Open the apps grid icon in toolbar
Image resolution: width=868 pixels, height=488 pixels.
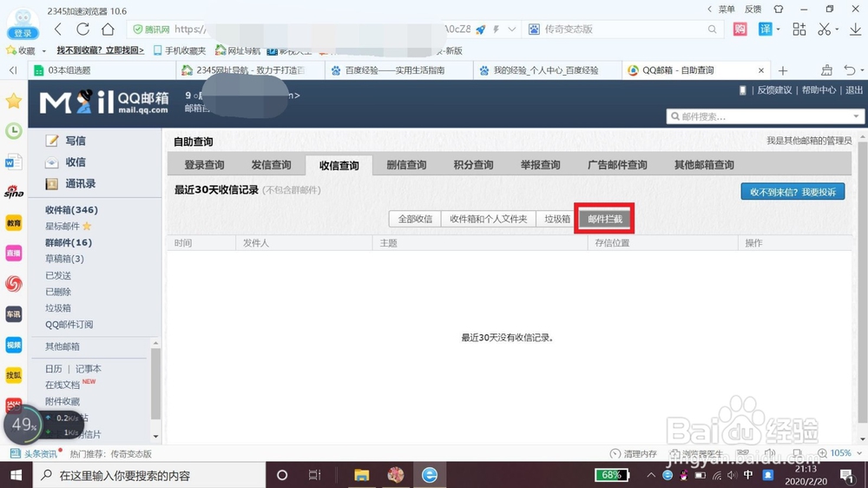pyautogui.click(x=799, y=29)
